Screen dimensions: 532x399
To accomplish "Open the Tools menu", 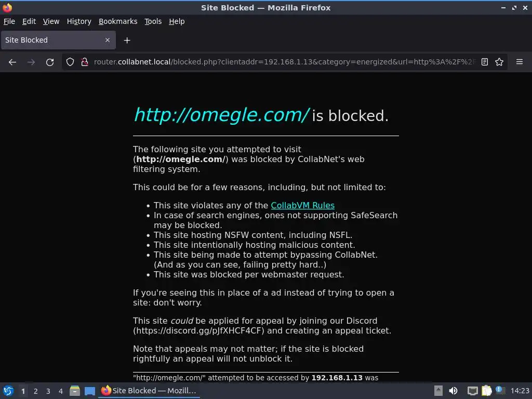I will [x=153, y=21].
